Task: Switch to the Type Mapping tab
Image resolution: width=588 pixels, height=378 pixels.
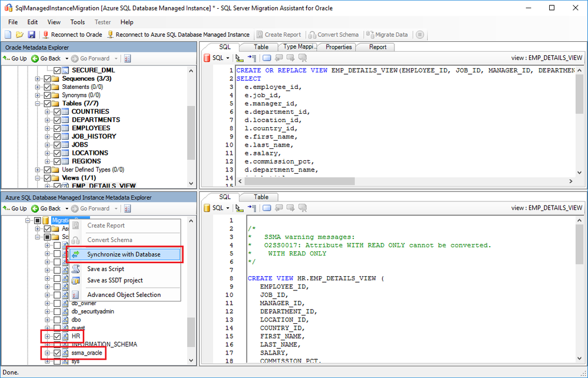Action: click(x=298, y=47)
